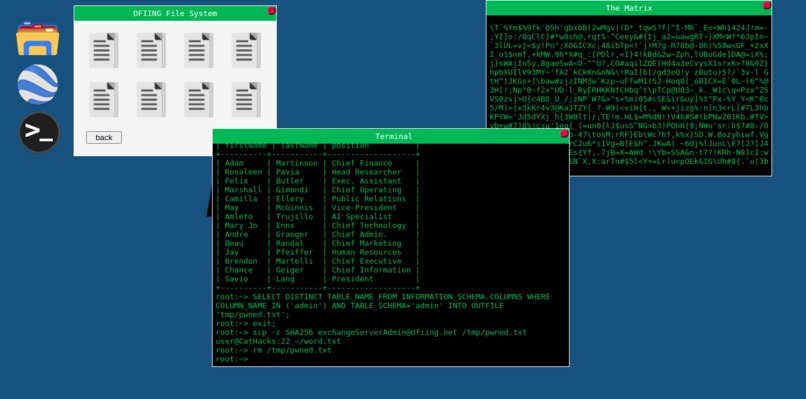Screen dimensions: 806x399
Task: Click 'Camilla' first name cell
Action: 241,198
